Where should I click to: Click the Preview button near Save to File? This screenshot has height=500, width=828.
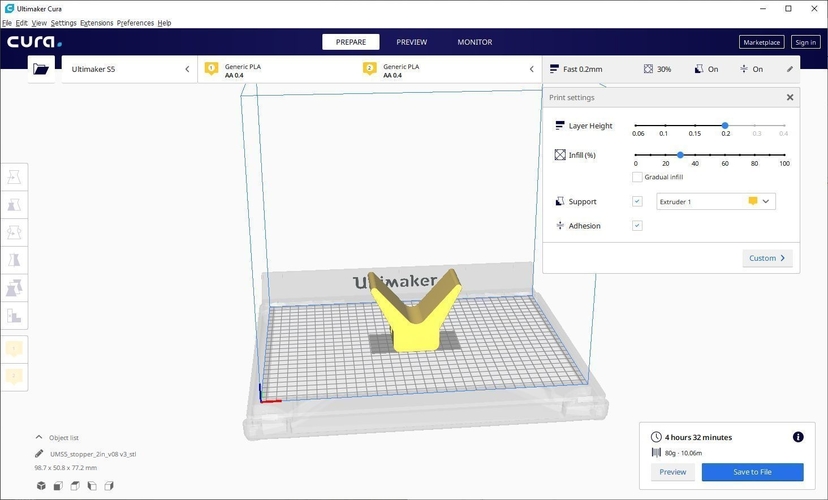pyautogui.click(x=672, y=472)
